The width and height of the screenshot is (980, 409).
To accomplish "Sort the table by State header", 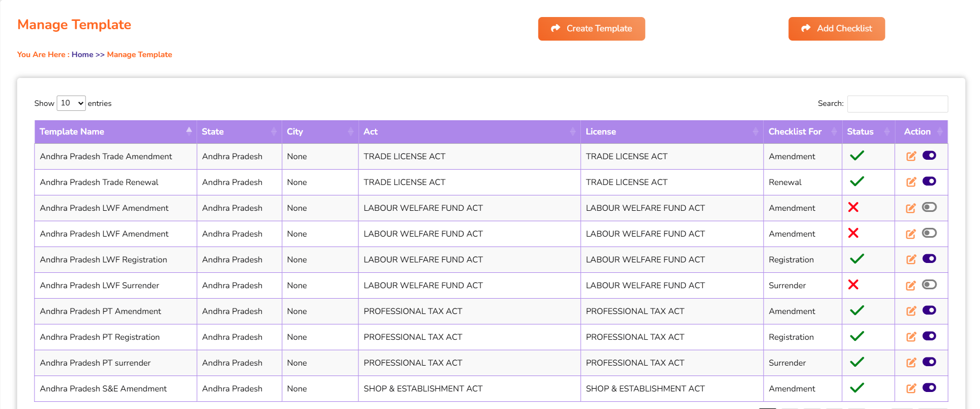I will (x=239, y=132).
